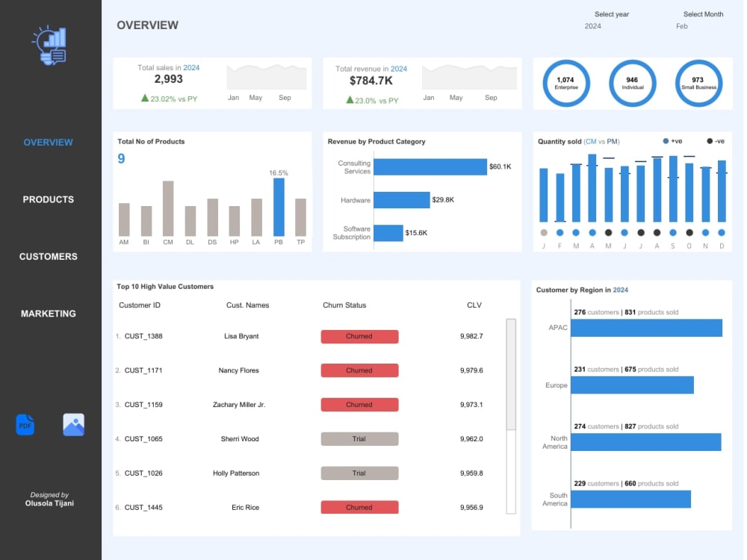Click the October black indicator dot

coord(689,233)
